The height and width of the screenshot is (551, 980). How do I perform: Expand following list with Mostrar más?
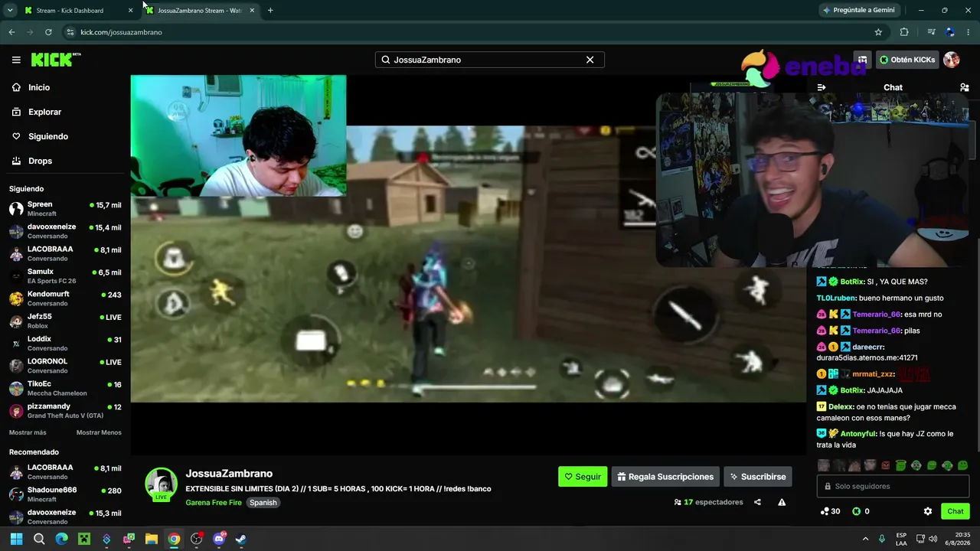pyautogui.click(x=28, y=432)
